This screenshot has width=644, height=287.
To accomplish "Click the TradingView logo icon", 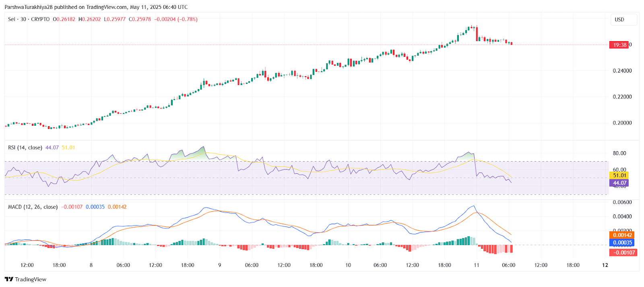I will (9, 279).
